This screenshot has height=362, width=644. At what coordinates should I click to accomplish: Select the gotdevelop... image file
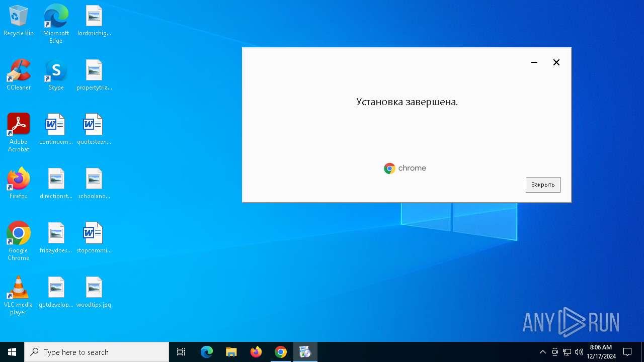pos(56,293)
